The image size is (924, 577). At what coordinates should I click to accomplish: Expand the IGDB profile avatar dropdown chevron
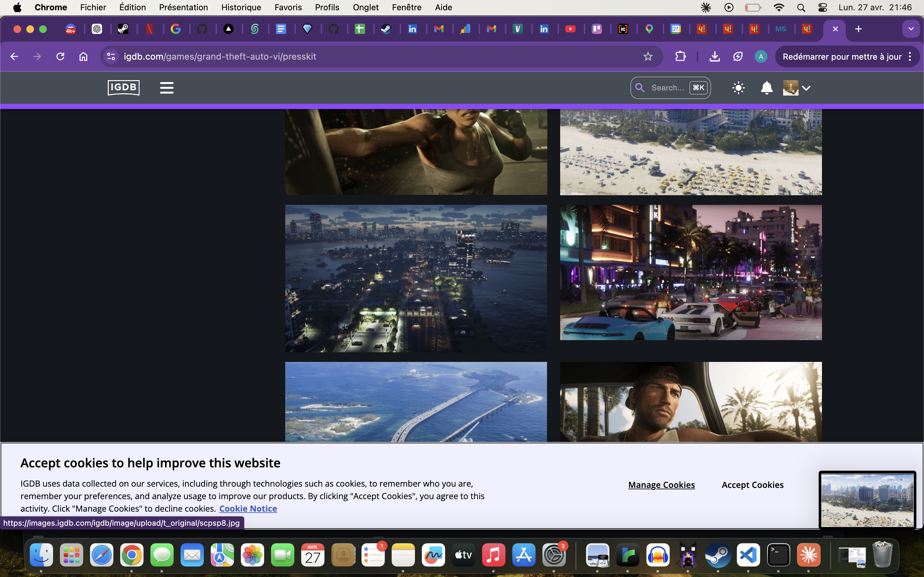[x=806, y=88]
